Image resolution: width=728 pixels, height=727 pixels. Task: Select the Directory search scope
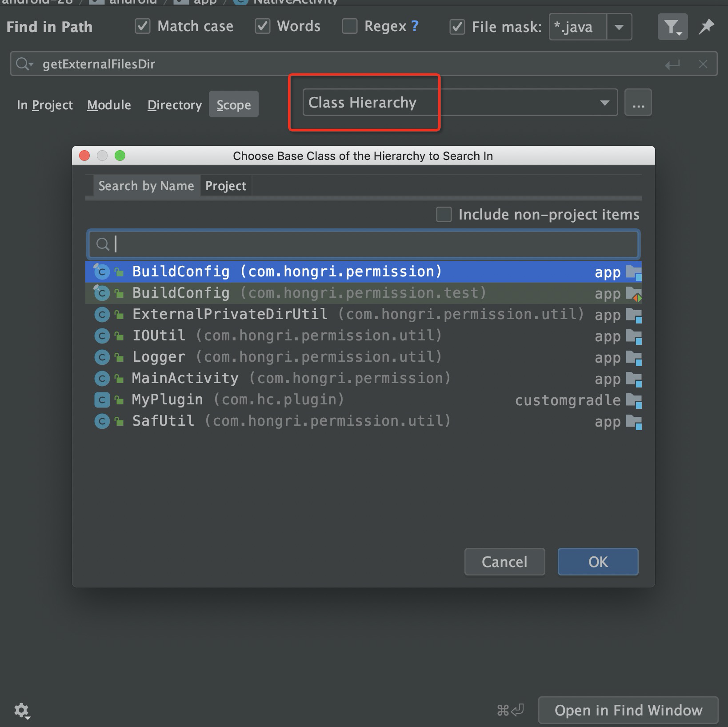click(174, 104)
